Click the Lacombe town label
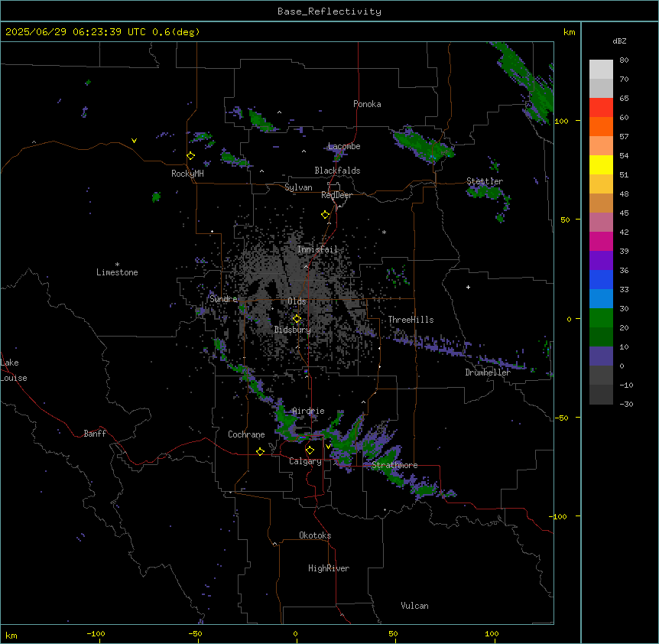The width and height of the screenshot is (659, 644). click(344, 146)
